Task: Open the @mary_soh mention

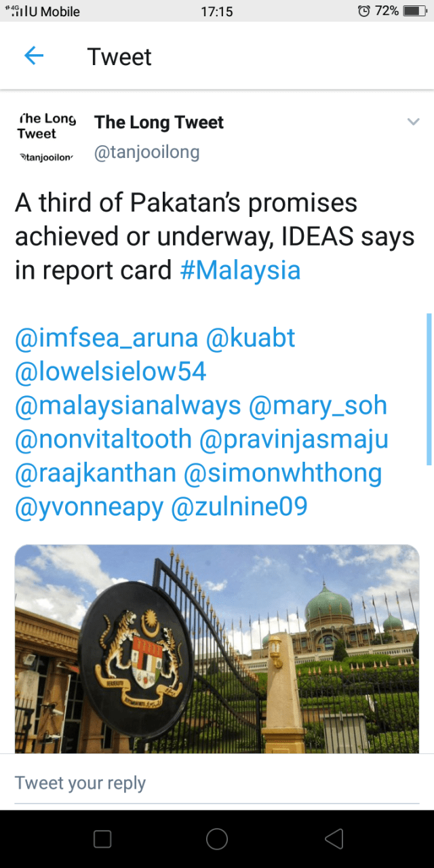Action: pos(318,406)
